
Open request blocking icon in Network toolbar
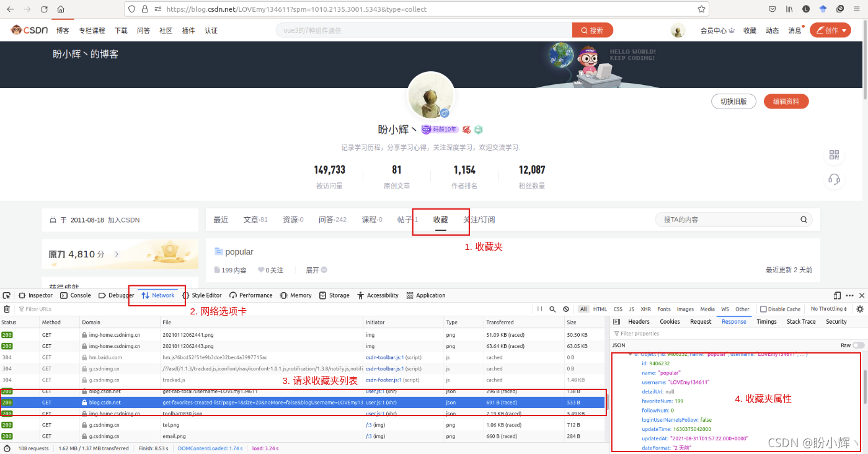point(566,309)
